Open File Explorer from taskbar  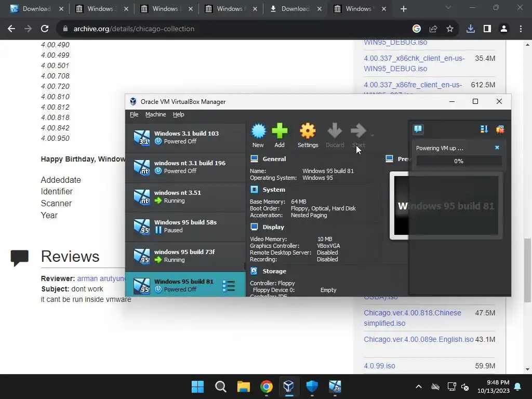(243, 387)
